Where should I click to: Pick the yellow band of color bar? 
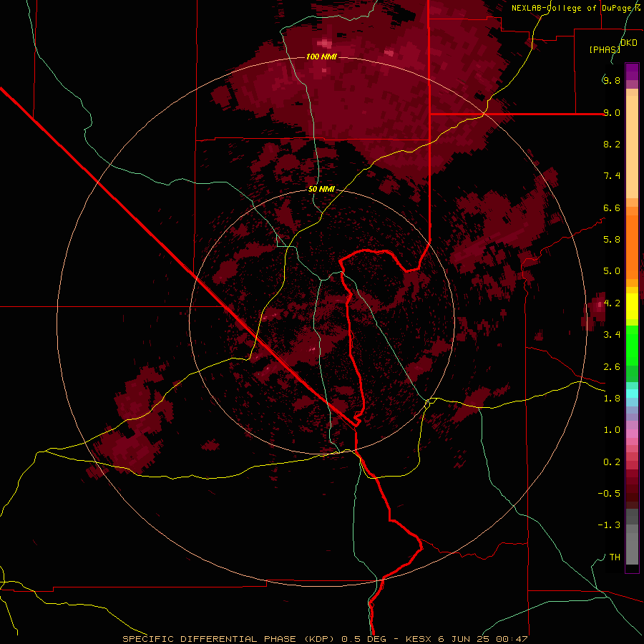tap(632, 306)
